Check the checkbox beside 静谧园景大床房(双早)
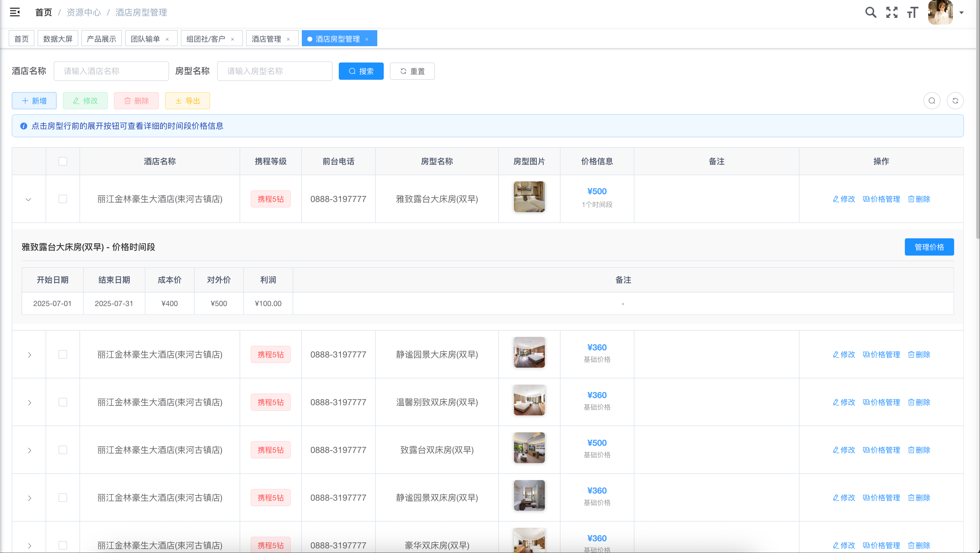This screenshot has height=553, width=980. pyautogui.click(x=63, y=354)
